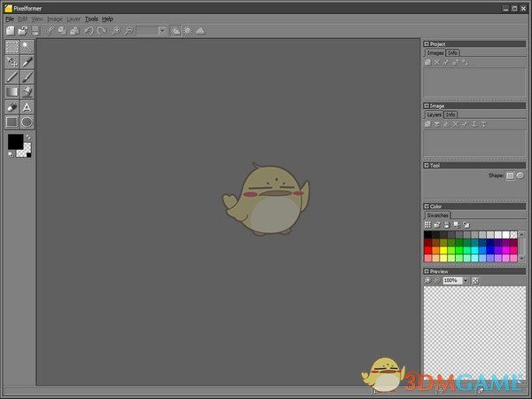Click the triangle icon in main toolbar
This screenshot has height=399, width=532.
click(x=200, y=31)
